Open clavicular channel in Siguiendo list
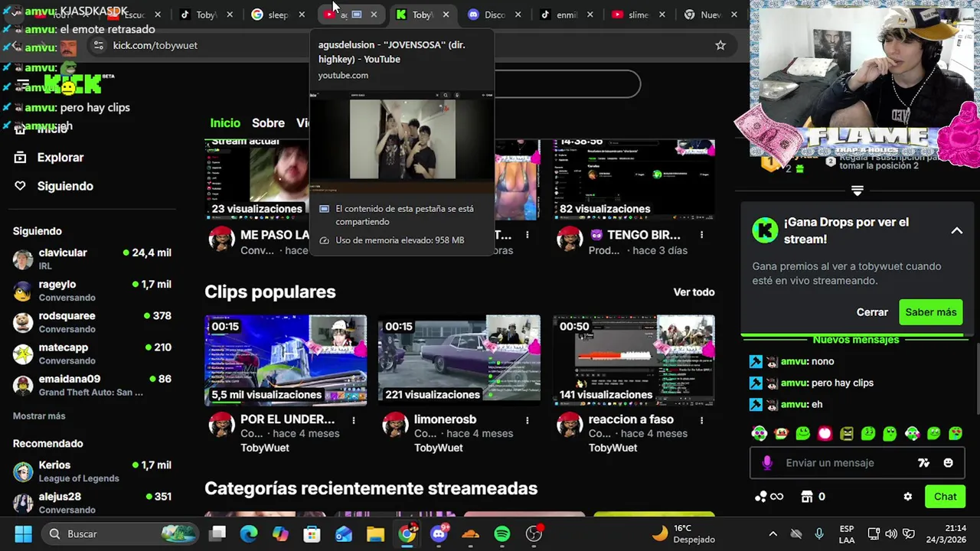Screen dimensions: 980x551 tap(92, 259)
